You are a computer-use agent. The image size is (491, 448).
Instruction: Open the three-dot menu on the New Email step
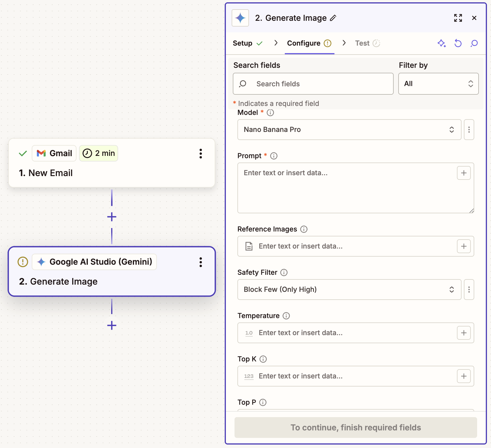201,154
